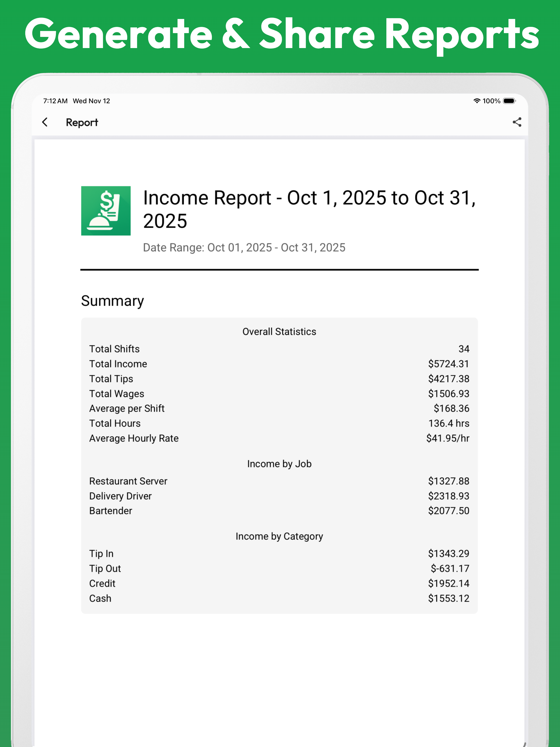Screen dimensions: 560x747
Task: Click the green app logo icon
Action: click(x=106, y=211)
